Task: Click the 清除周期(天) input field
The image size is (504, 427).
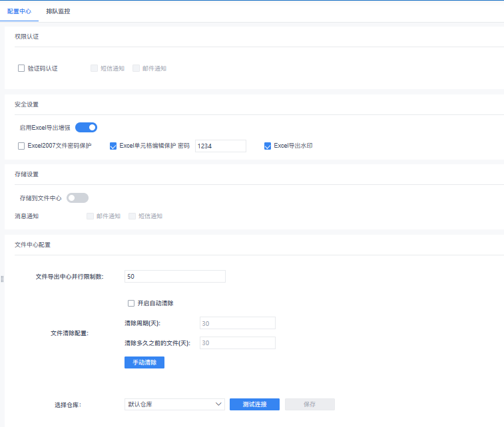Action: [x=238, y=323]
